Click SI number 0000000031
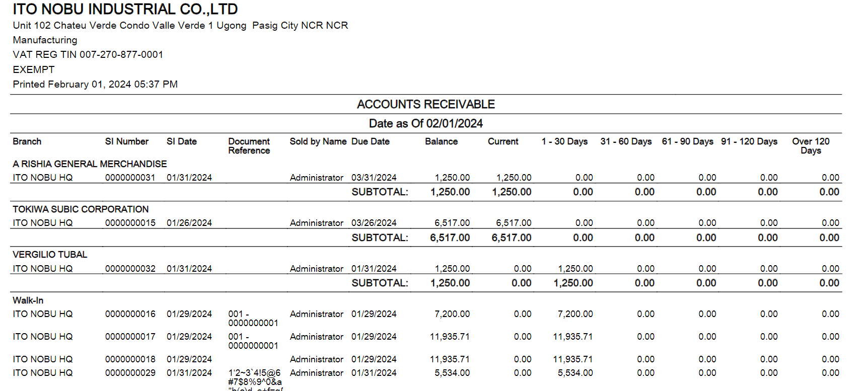Viewport: 868px width, 391px height. pyautogui.click(x=130, y=178)
